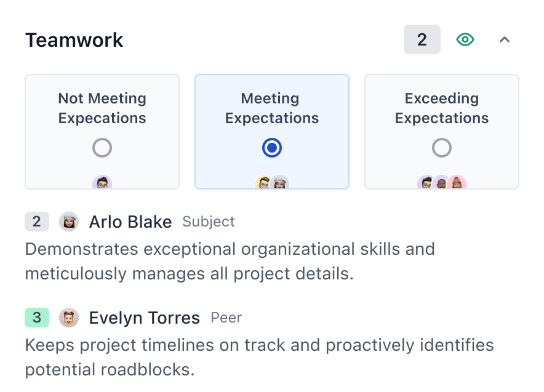The width and height of the screenshot is (544, 392).
Task: Open Arlo Blake's name link
Action: 130,222
